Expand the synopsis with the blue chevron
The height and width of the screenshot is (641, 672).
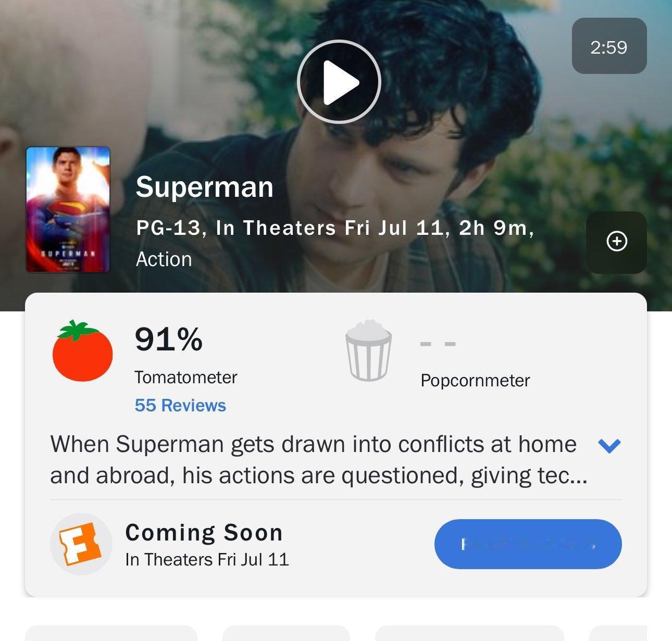609,445
